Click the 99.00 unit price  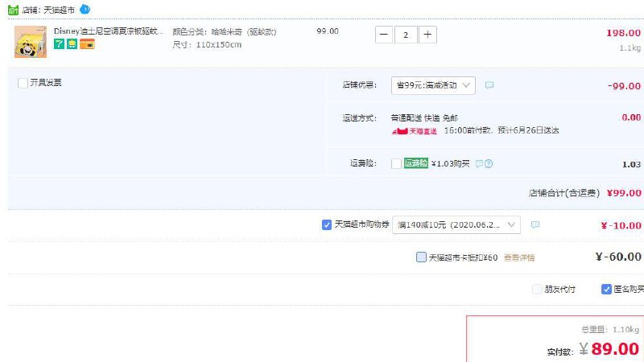click(328, 31)
